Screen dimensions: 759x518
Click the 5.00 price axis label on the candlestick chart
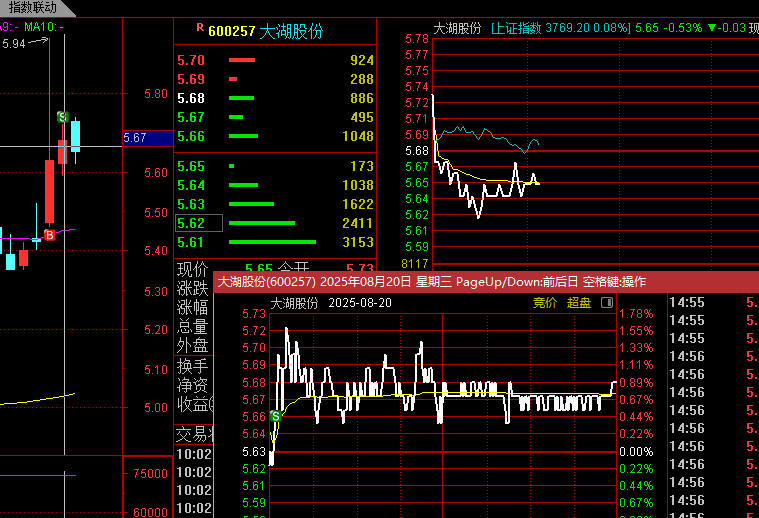(x=156, y=408)
